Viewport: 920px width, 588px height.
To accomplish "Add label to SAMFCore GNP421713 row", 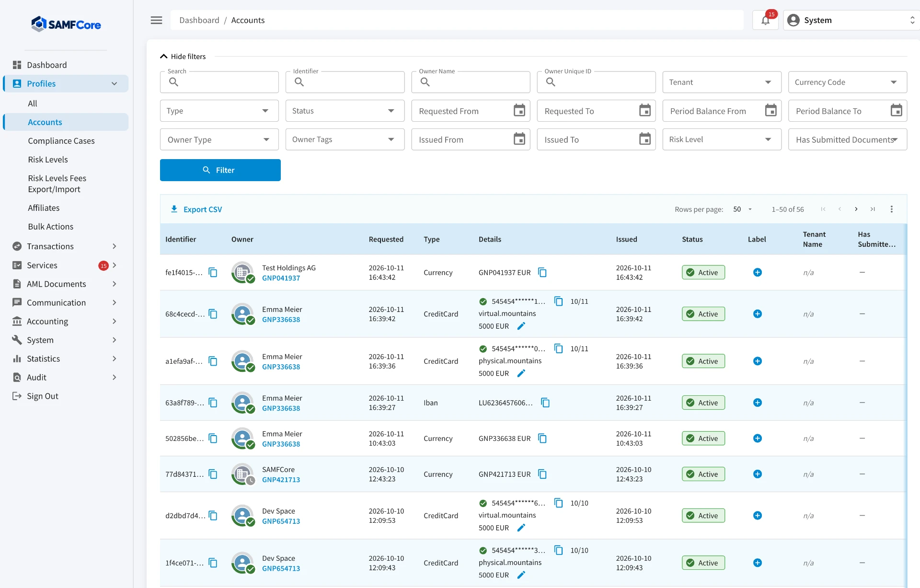I will pos(758,474).
